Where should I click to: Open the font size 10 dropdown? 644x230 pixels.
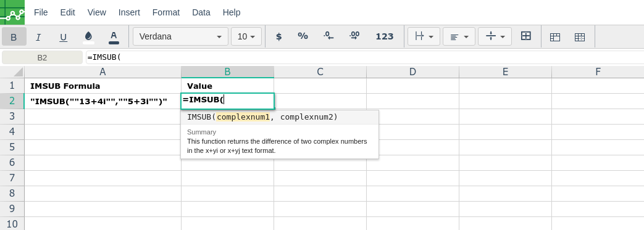(x=246, y=36)
